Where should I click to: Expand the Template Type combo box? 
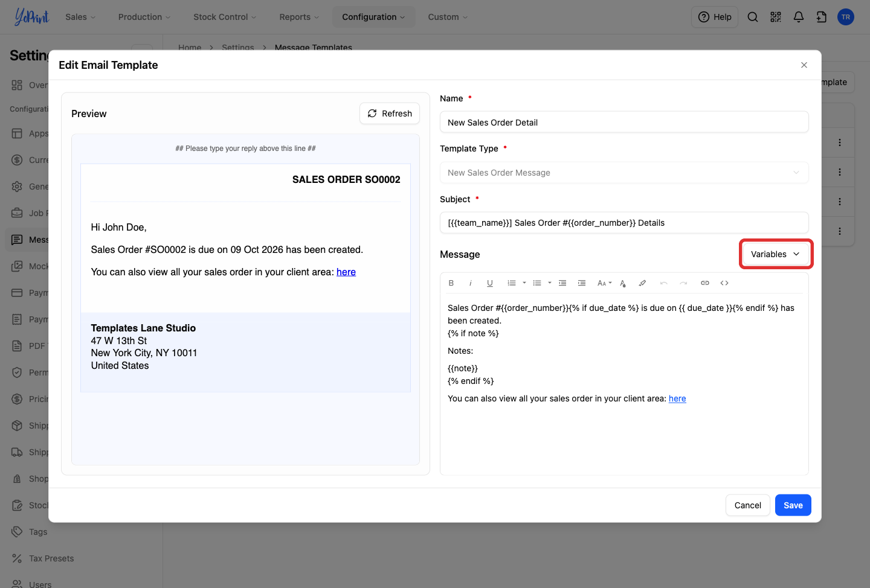click(624, 173)
